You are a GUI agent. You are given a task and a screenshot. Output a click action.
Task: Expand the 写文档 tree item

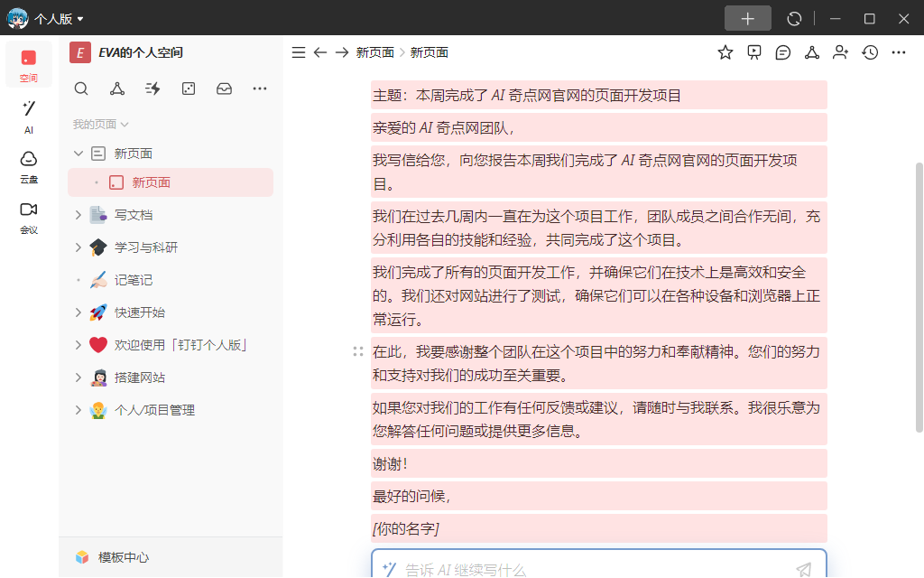click(x=78, y=215)
